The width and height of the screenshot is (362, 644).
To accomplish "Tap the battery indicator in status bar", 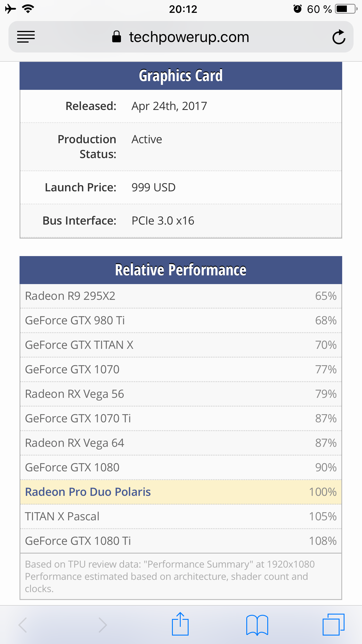I will click(x=346, y=9).
